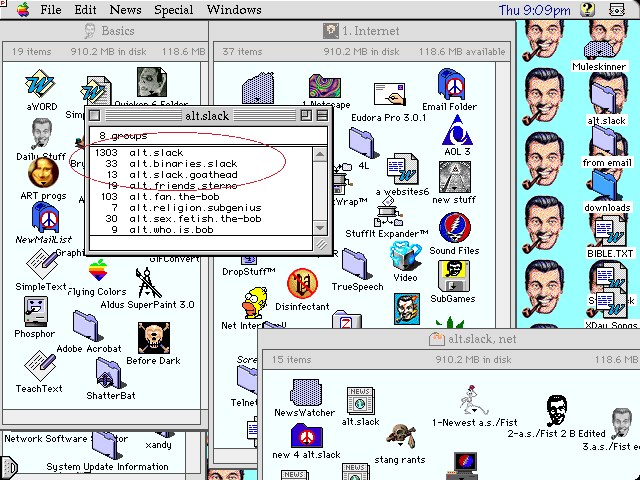
Task: Open the Flying Colors apple icon
Action: pos(98,270)
